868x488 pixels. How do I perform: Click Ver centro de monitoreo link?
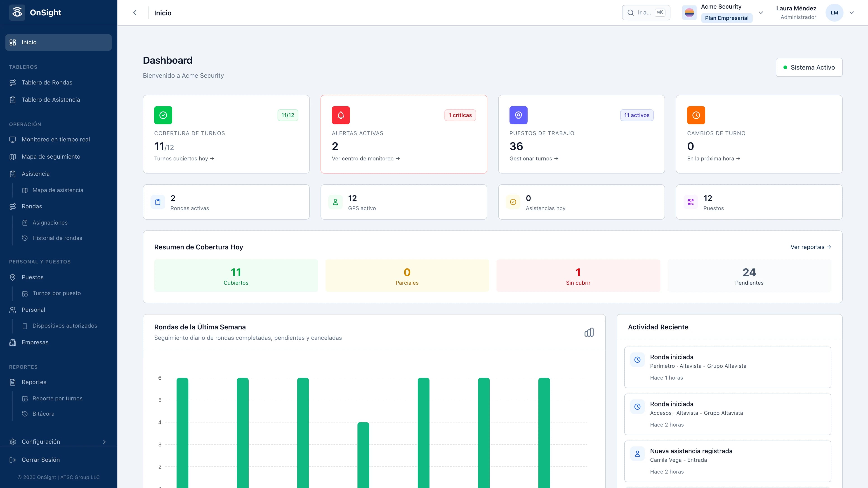366,159
